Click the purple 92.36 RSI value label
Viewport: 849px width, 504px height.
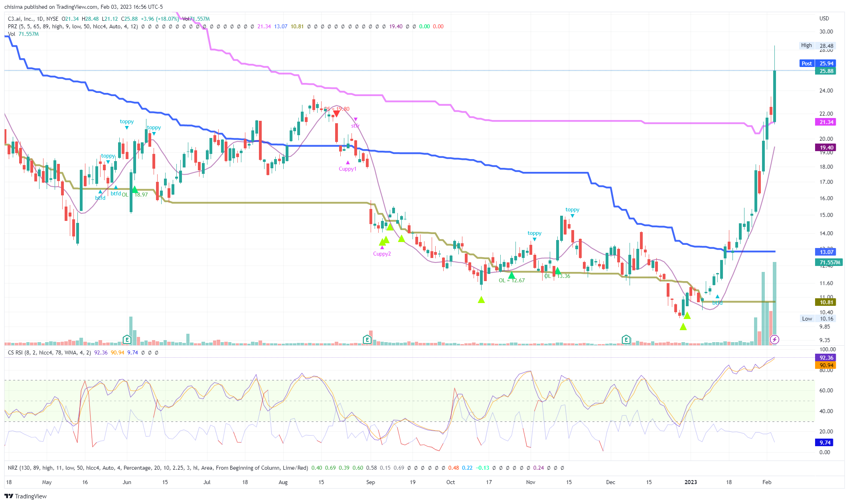[826, 358]
